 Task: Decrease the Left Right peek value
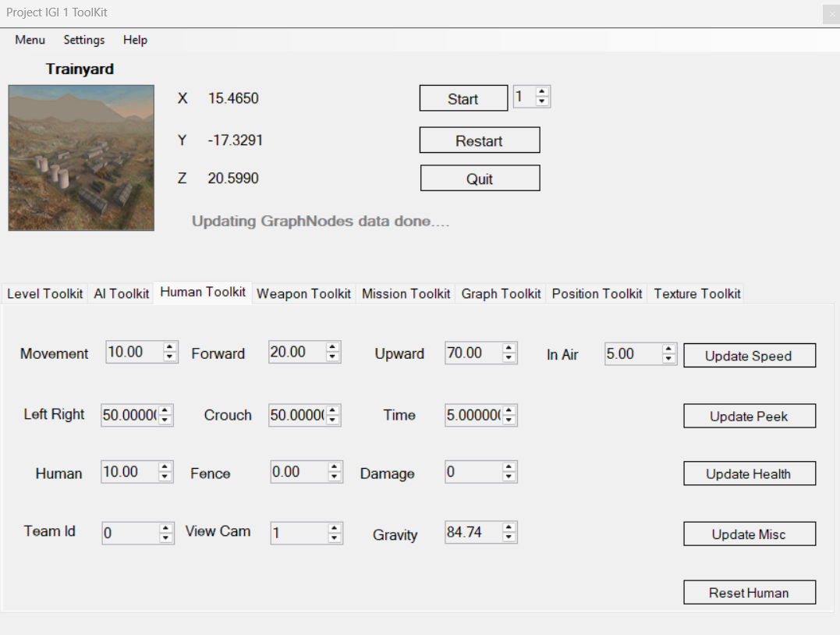[x=165, y=420]
